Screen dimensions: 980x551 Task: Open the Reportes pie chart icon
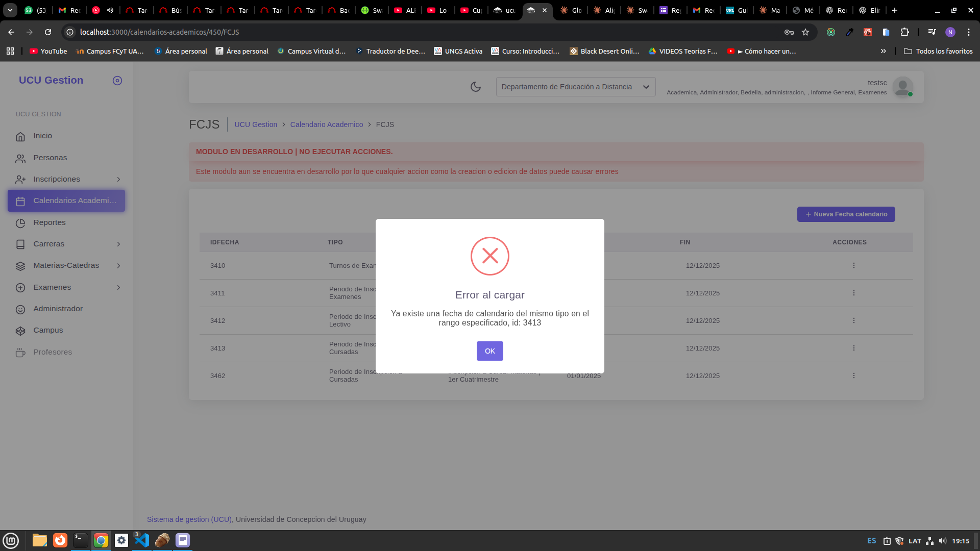tap(20, 223)
